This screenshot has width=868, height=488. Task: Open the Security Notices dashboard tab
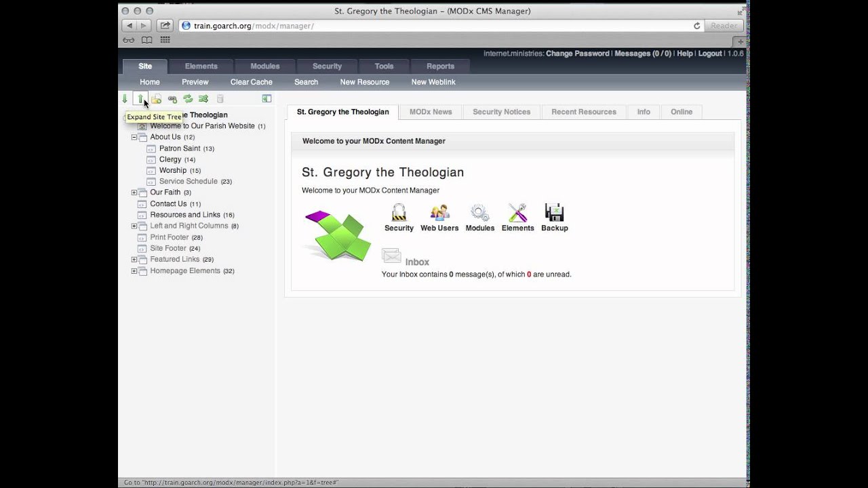click(x=502, y=112)
